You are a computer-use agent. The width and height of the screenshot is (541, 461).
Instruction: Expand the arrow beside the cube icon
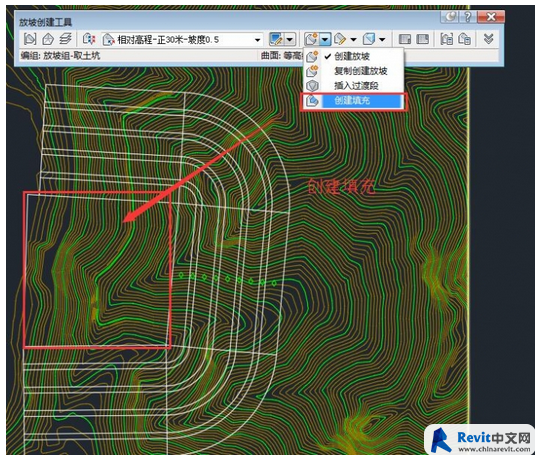point(382,40)
